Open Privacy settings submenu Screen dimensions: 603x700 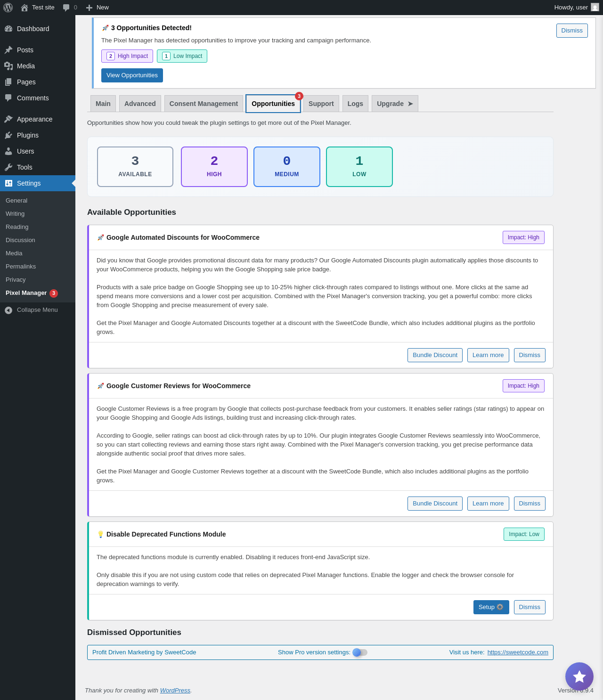[x=16, y=280]
